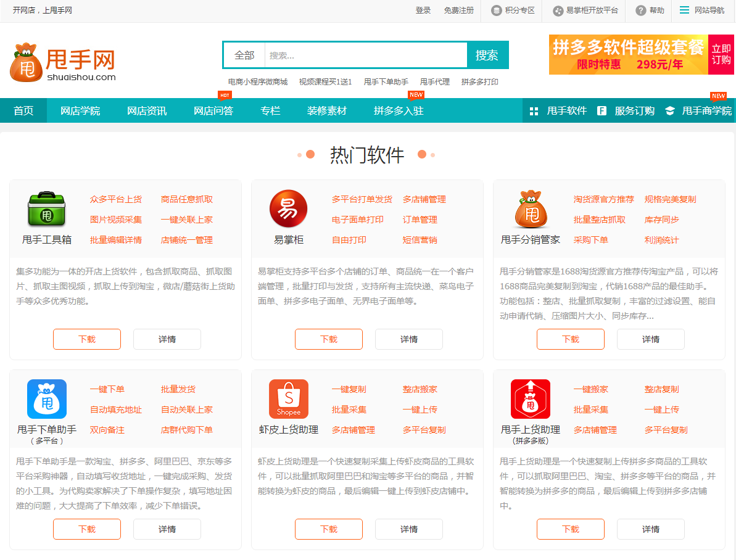Image resolution: width=736 pixels, height=560 pixels.
Task: Open the 首页 nav tab
Action: [x=23, y=111]
